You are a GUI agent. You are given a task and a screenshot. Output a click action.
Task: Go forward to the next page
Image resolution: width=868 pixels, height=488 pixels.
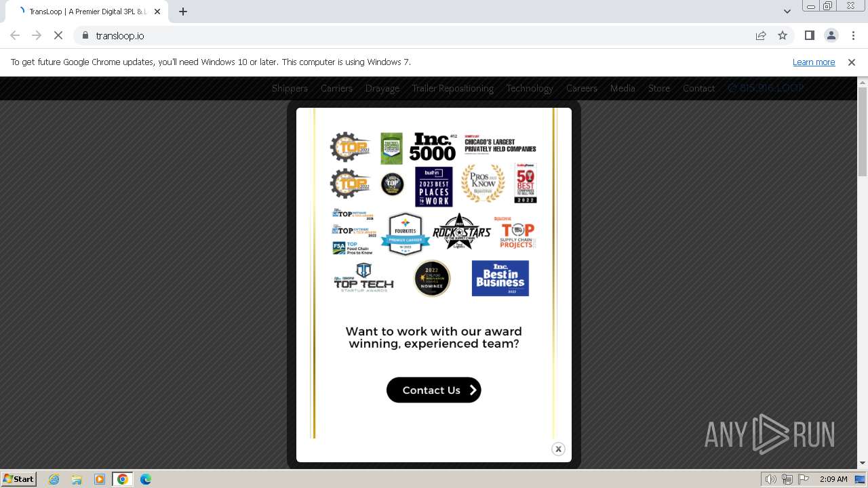(x=37, y=35)
